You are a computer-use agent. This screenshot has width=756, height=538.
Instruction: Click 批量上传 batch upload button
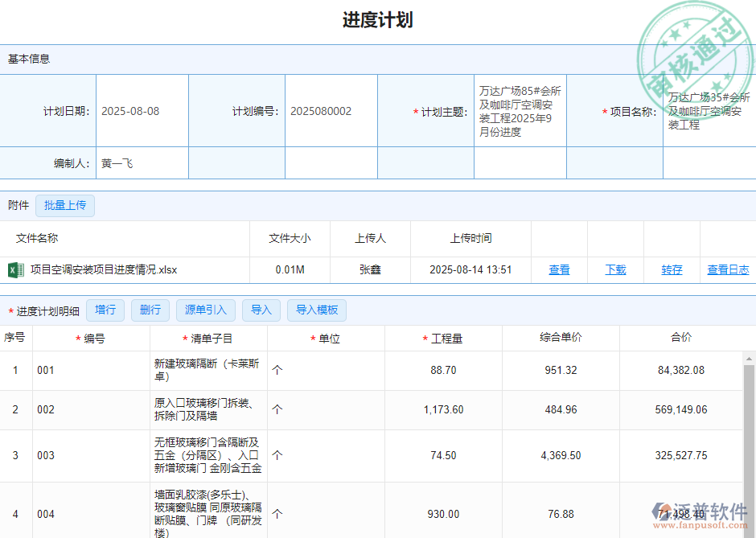click(x=64, y=205)
